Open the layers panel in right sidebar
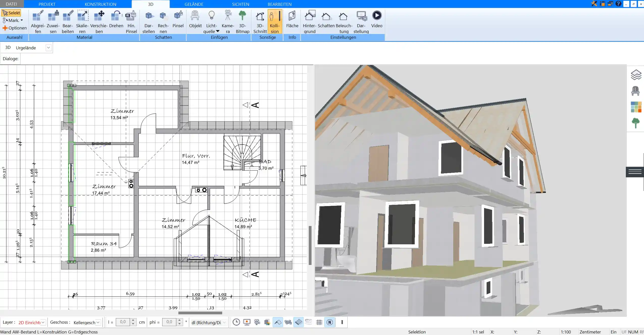This screenshot has width=644, height=335. (x=636, y=75)
